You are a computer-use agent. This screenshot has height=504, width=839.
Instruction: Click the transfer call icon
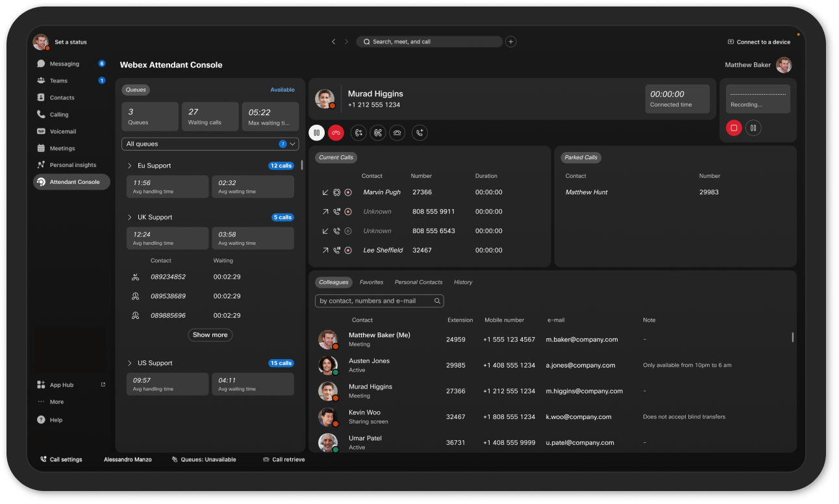358,132
